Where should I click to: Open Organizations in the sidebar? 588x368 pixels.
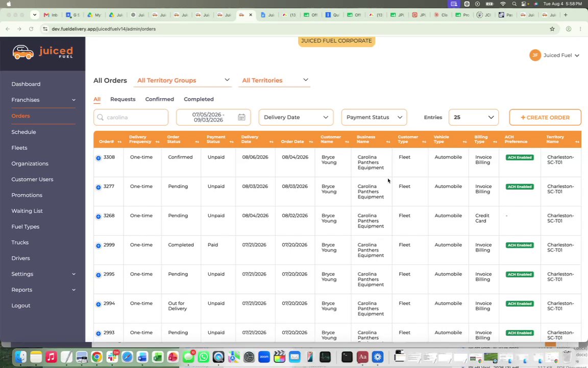(30, 164)
